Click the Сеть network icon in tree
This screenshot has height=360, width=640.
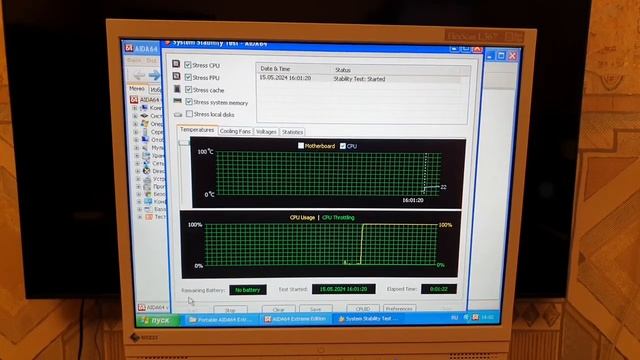click(x=147, y=163)
